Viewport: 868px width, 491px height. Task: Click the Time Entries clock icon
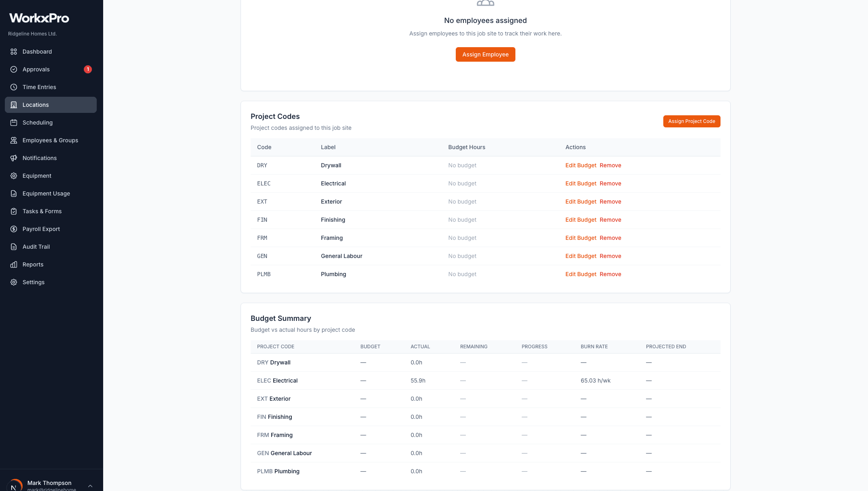13,87
